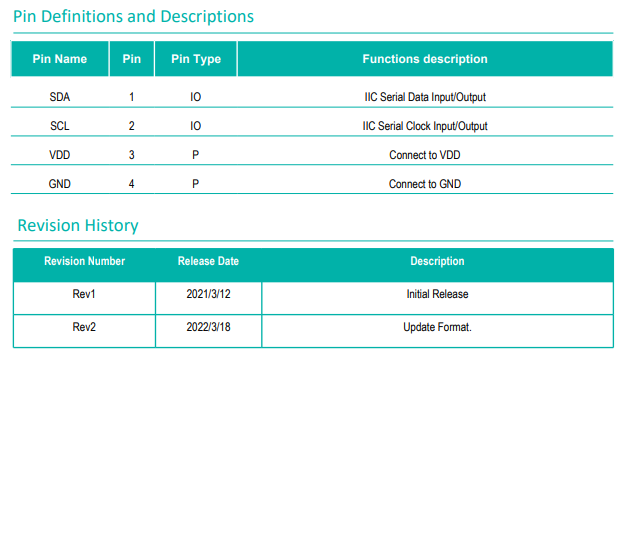
Task: Select the Functions description column header
Action: [x=425, y=59]
